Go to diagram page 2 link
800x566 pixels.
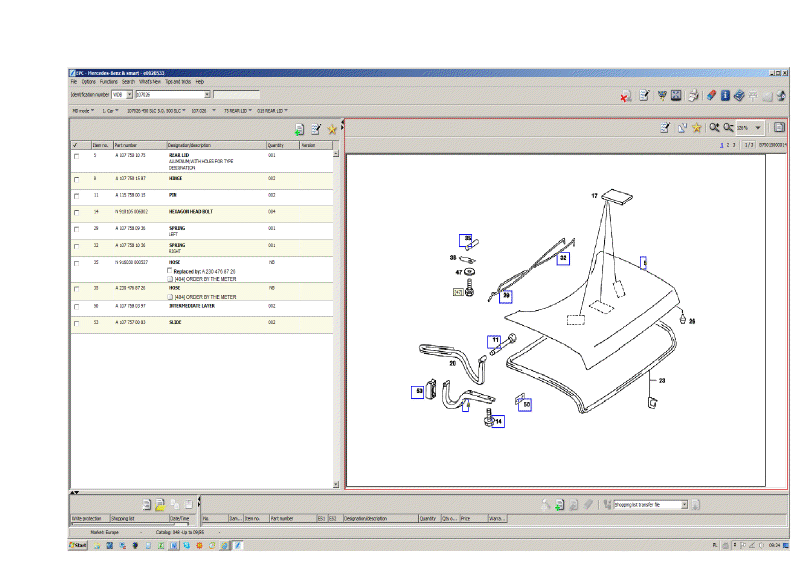coord(728,145)
